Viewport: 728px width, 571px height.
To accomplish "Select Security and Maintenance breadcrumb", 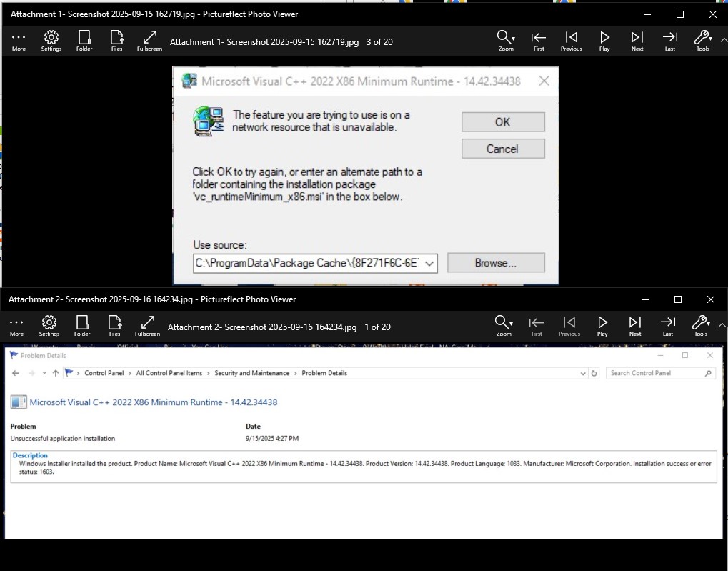I will click(251, 373).
